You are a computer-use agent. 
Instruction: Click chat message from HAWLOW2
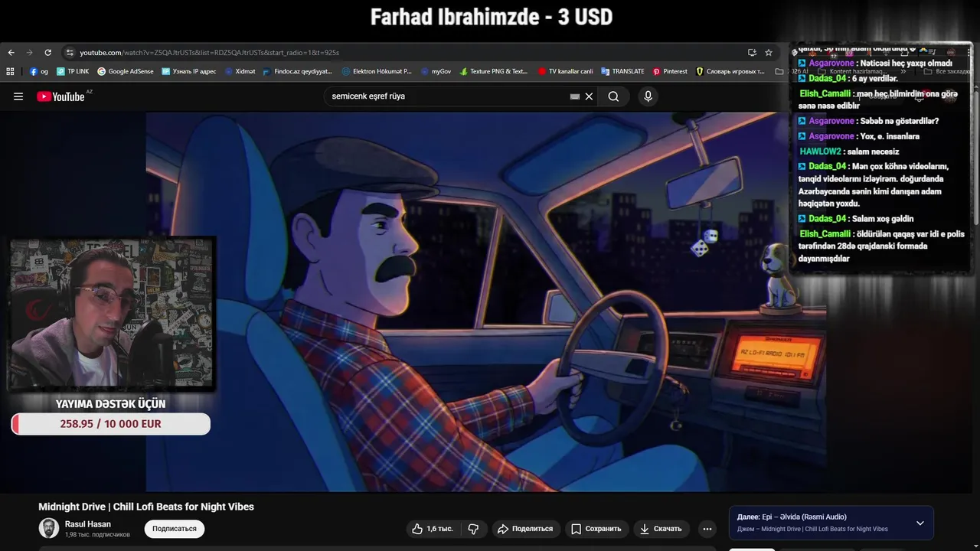point(849,152)
